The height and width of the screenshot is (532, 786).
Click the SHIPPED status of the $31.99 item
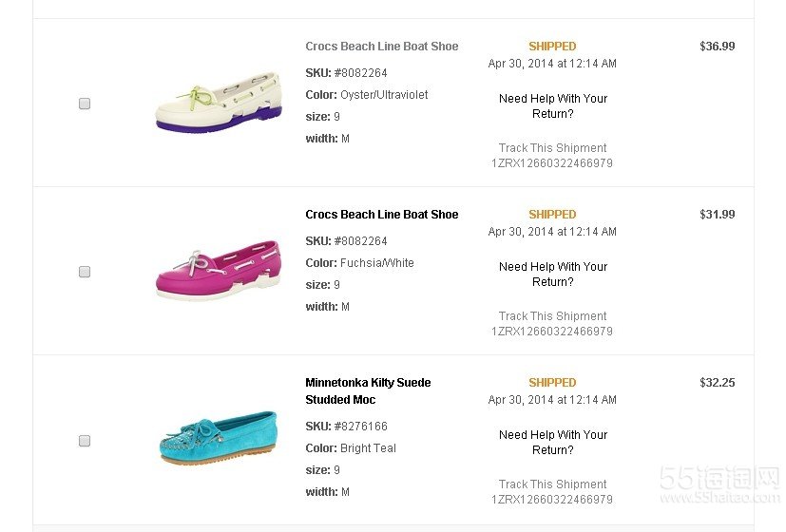coord(552,215)
